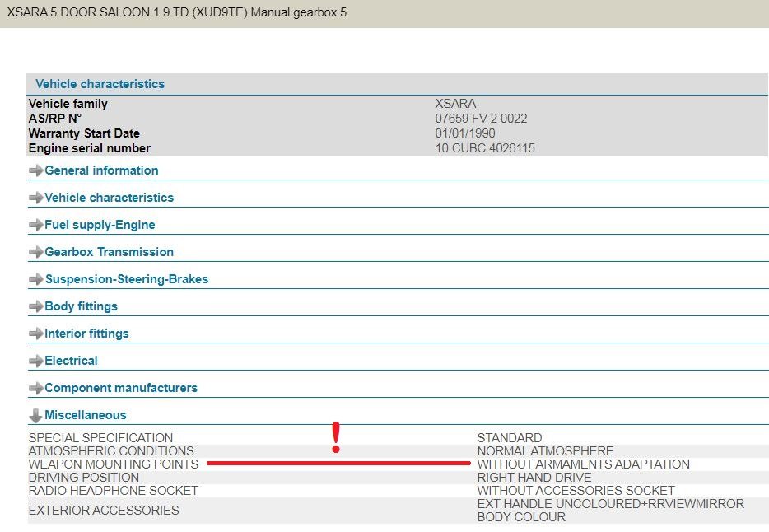Expand General information arrow icon
Viewport: 769px width, 532px height.
coord(35,170)
